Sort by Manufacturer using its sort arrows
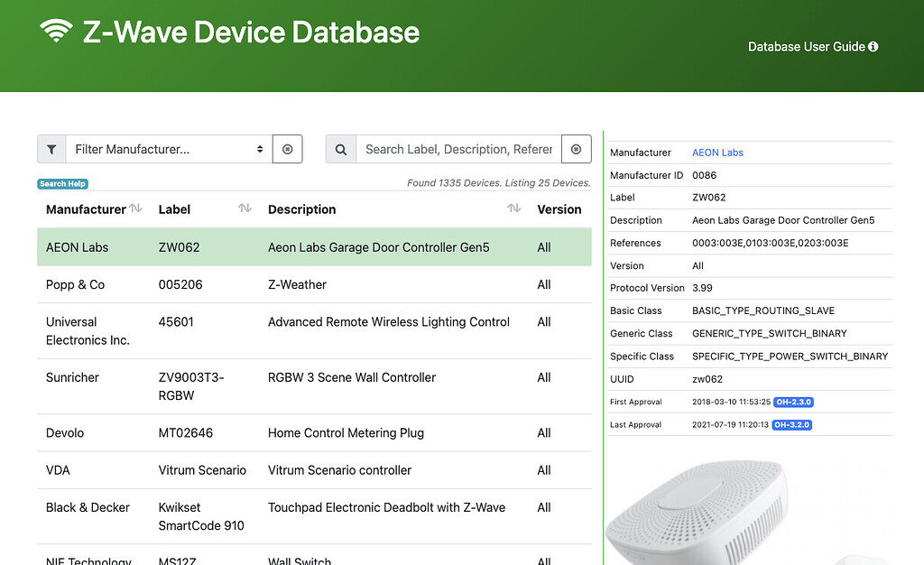 pos(135,208)
